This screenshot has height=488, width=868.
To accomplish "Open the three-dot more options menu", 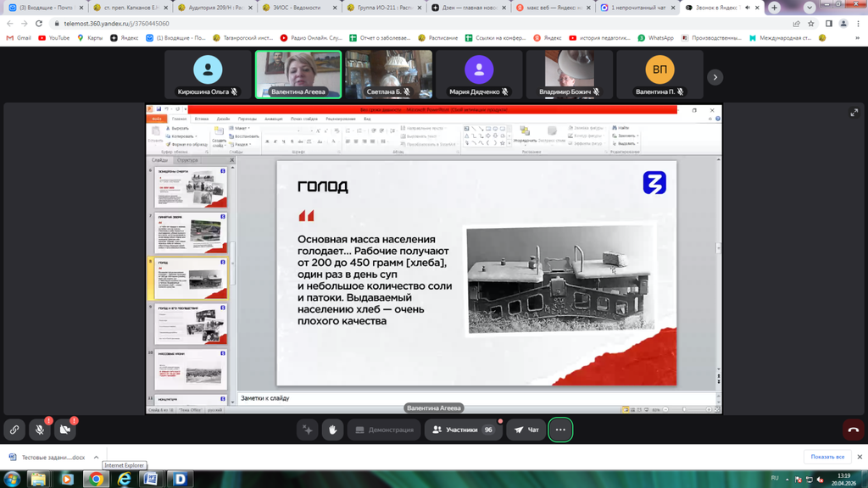I will [560, 430].
